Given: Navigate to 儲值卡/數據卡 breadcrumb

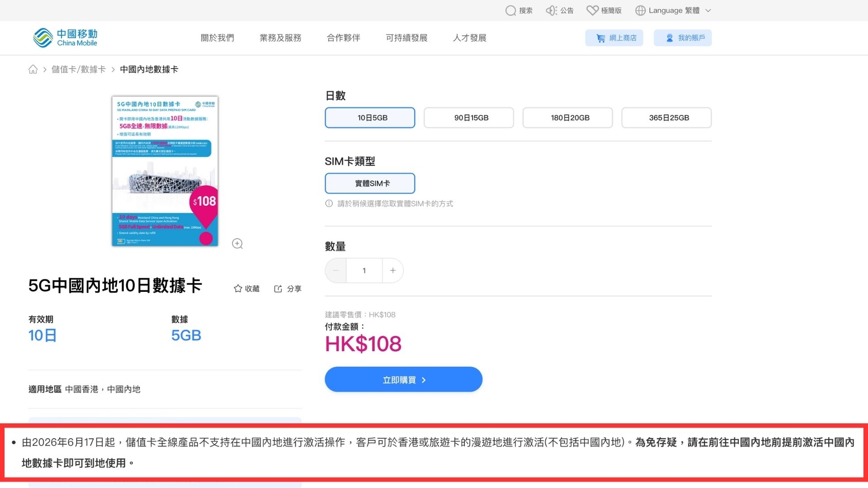Looking at the screenshot, I should [x=79, y=69].
